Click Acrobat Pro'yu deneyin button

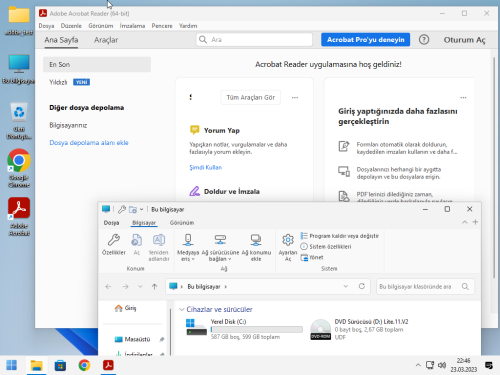point(366,40)
